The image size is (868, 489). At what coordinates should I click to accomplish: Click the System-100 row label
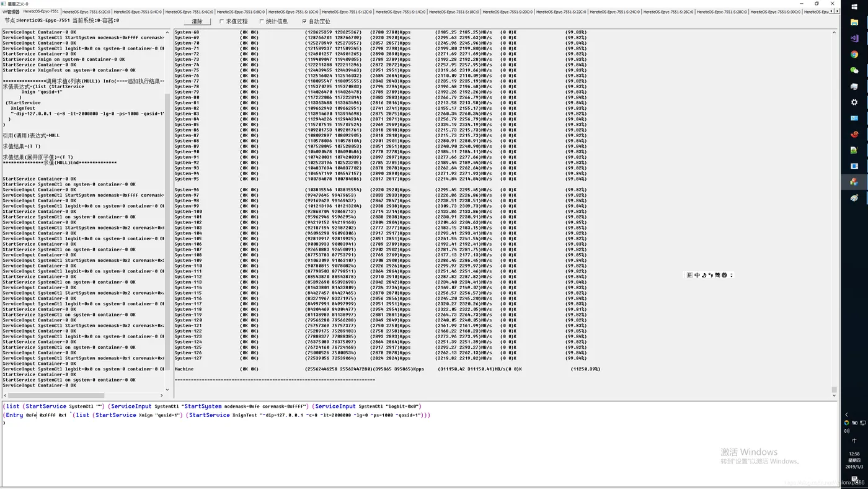pos(188,212)
